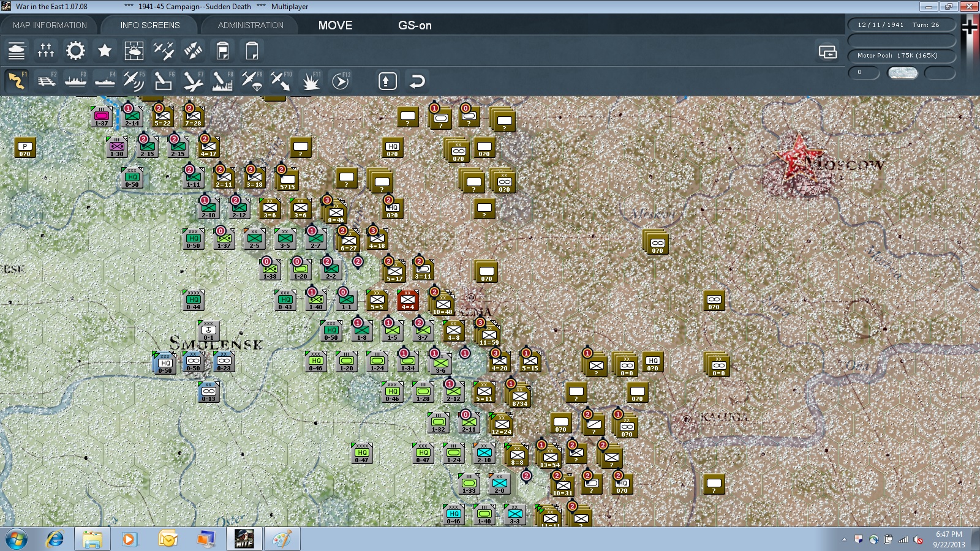Open the Order of Battle tank icon
This screenshot has width=980, height=551.
17,50
